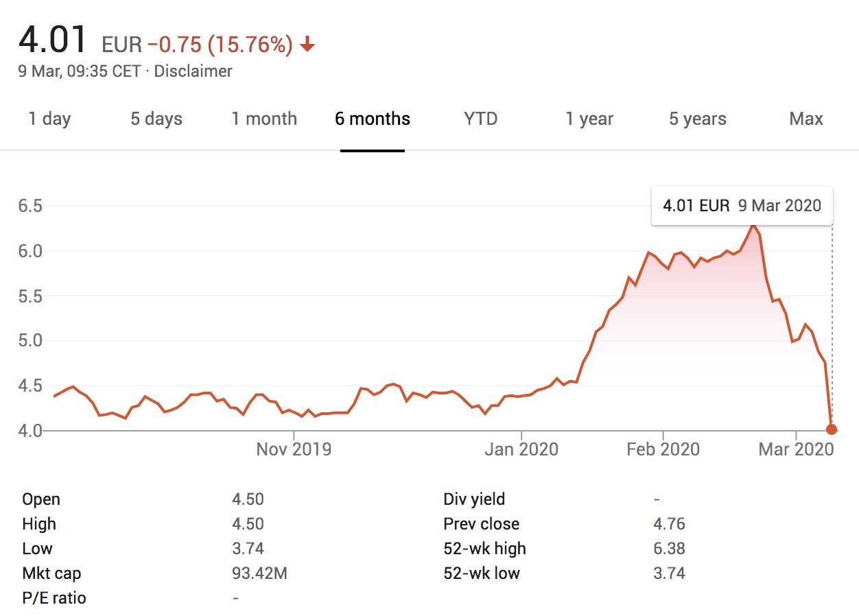859x616 pixels.
Task: Click the Feb 2020 axis label
Action: click(663, 449)
